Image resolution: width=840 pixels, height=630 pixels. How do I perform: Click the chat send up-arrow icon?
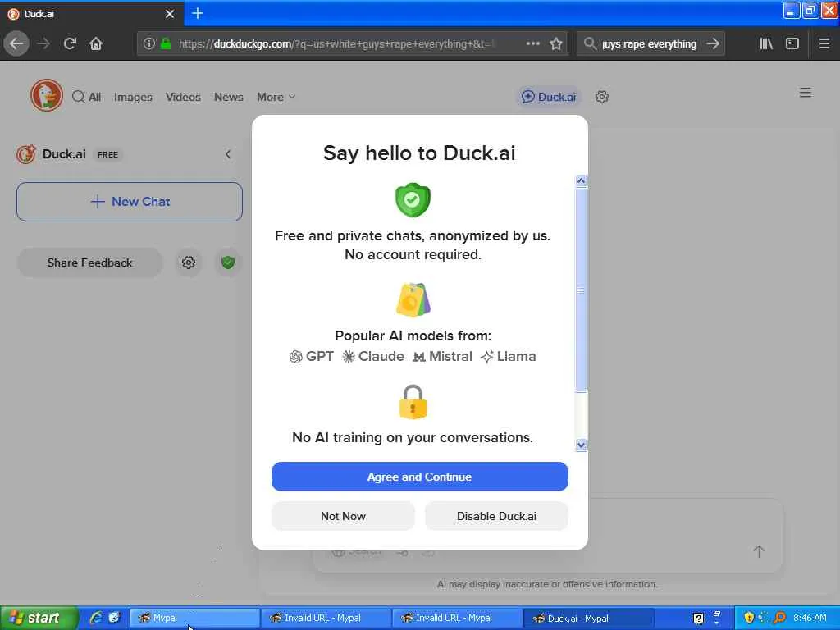[x=759, y=551]
